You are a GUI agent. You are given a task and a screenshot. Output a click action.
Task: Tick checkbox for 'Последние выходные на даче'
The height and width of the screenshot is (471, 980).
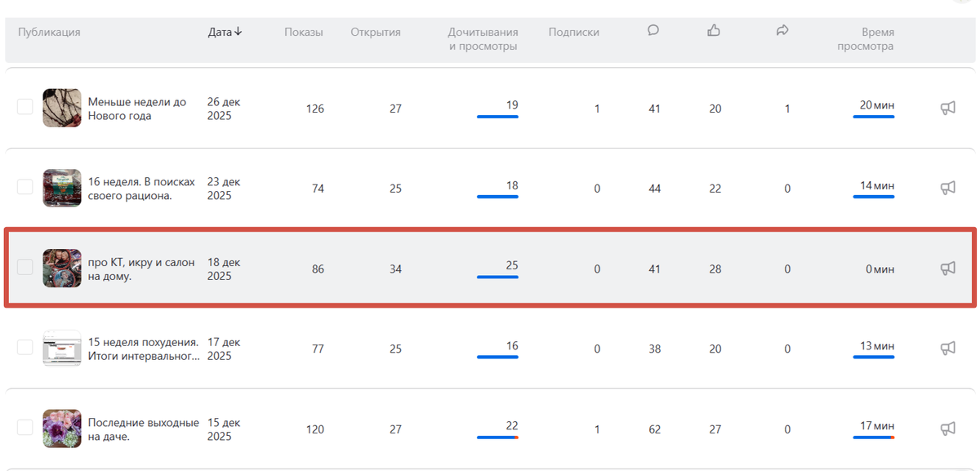click(x=25, y=429)
